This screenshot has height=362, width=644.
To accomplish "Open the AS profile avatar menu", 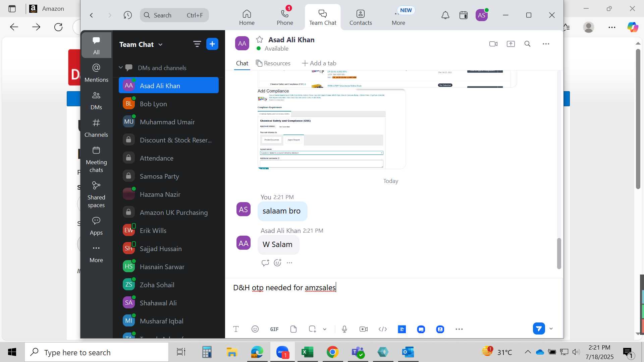I will point(482,15).
